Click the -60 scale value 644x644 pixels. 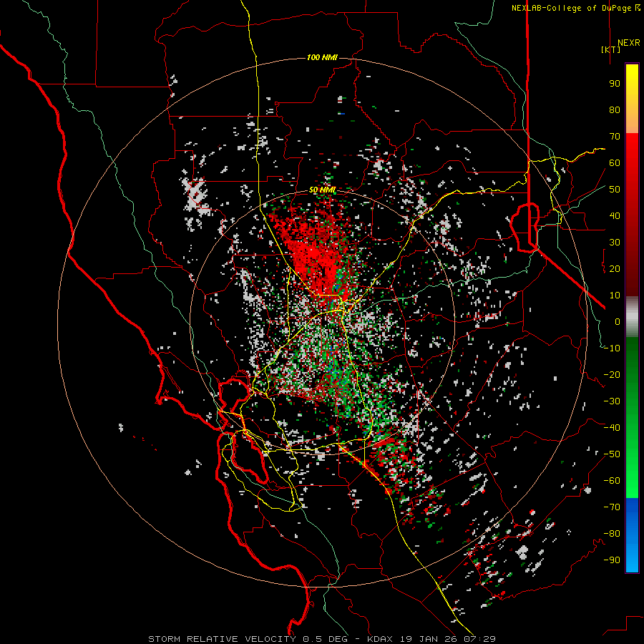[612, 481]
